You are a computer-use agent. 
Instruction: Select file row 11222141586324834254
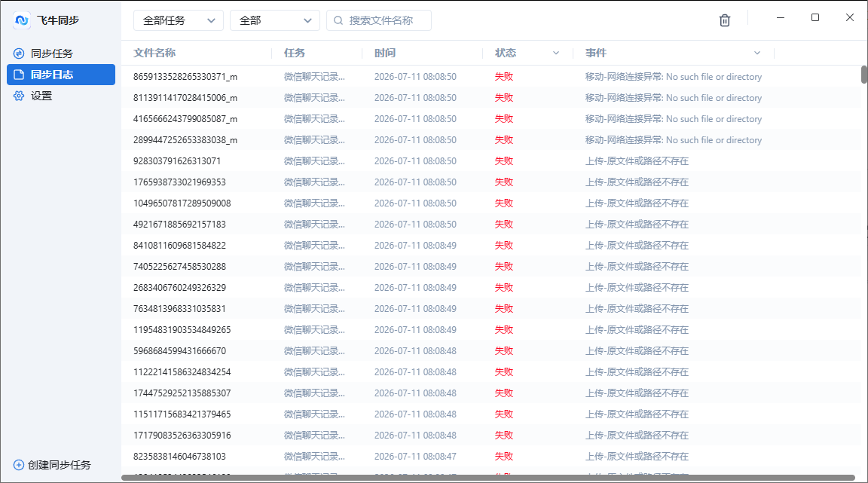click(x=491, y=371)
